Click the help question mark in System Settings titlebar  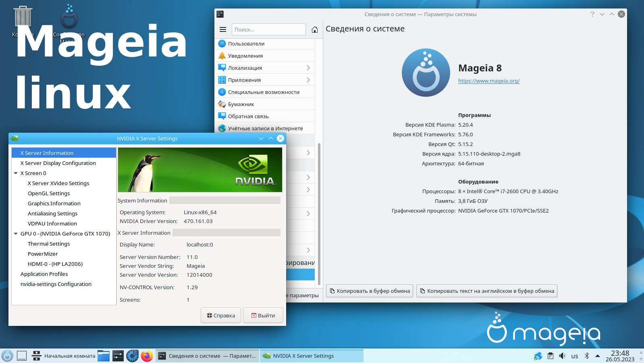[x=592, y=14]
